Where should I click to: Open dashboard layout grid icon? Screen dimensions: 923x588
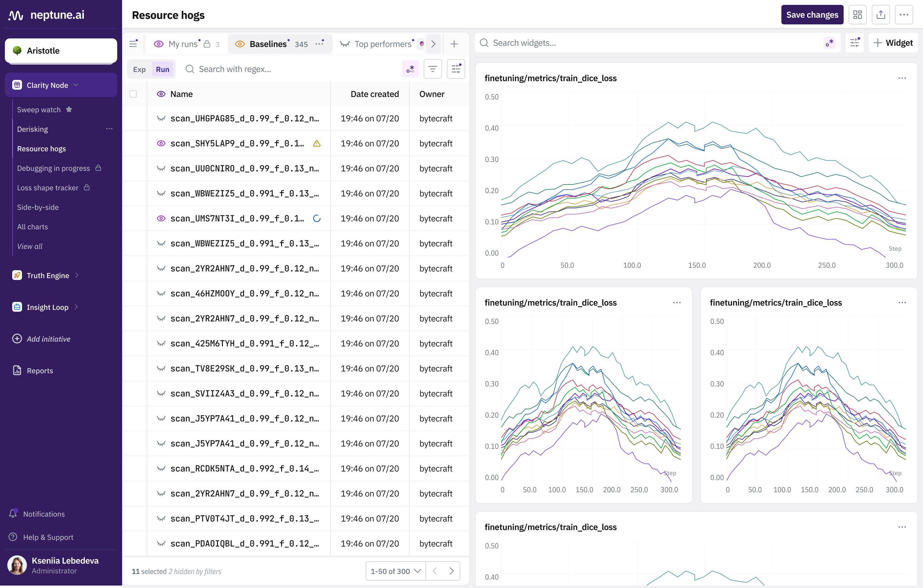coord(857,15)
